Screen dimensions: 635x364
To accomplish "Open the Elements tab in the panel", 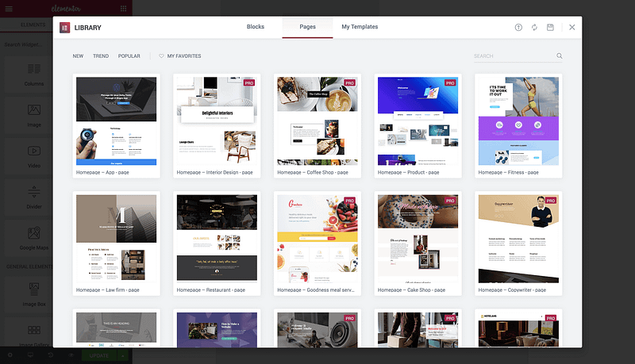I will [x=33, y=25].
